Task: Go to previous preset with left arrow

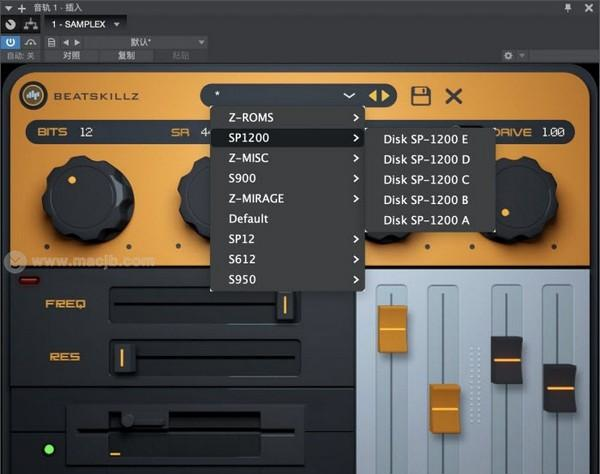Action: point(373,96)
